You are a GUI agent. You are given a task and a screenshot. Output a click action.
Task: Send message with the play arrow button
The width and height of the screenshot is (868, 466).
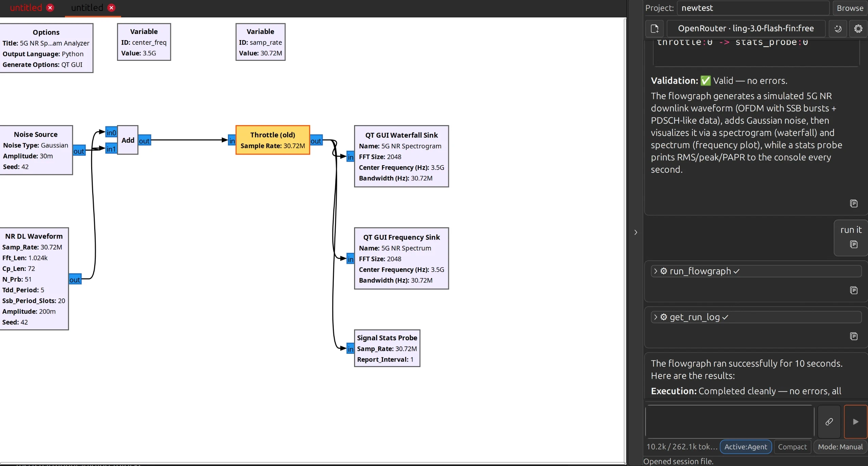coord(855,421)
